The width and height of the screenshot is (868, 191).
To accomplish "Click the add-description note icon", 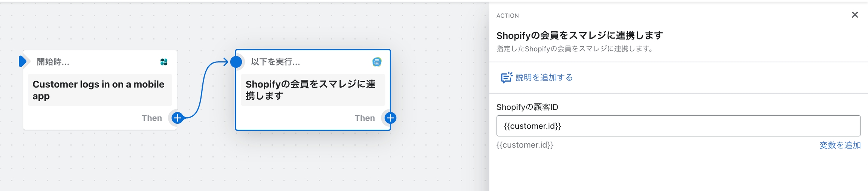I will coord(506,77).
